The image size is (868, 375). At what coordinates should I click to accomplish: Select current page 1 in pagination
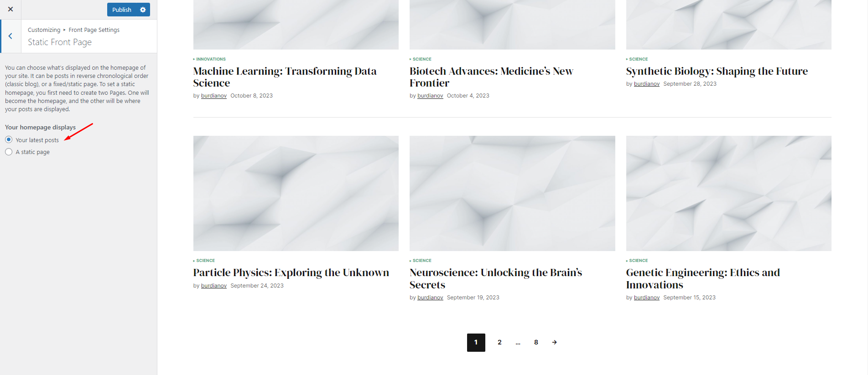476,342
